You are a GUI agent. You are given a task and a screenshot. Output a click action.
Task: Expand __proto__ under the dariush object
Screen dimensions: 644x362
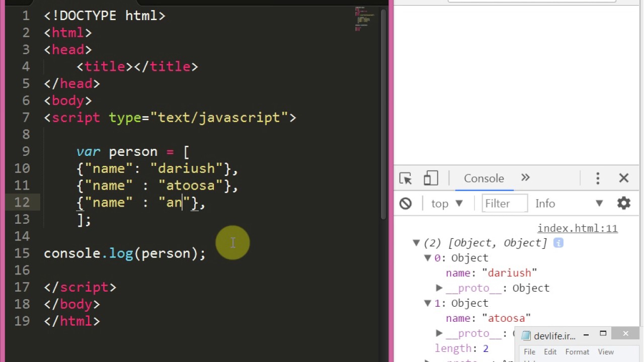tap(439, 288)
